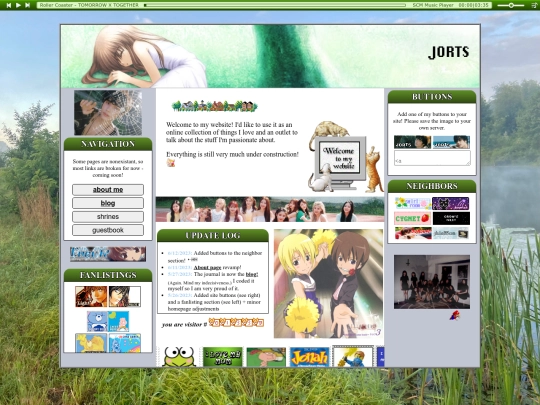Click the flying Mario pixel sprite
Image resolution: width=540 pixels, height=405 pixels.
454,315
